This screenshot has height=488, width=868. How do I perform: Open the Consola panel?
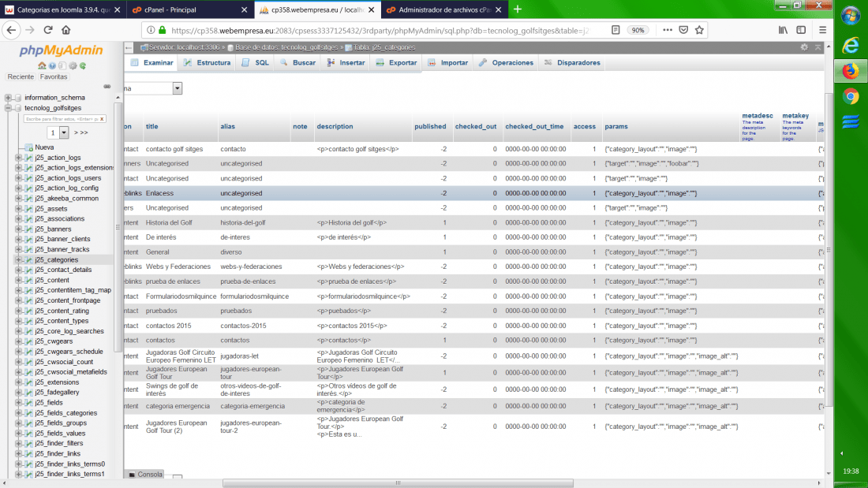[146, 474]
